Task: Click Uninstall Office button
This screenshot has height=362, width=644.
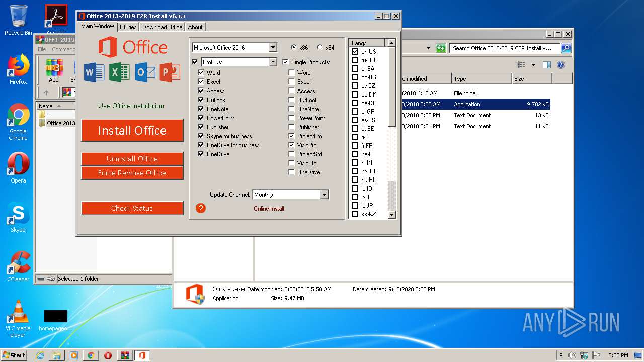Action: [x=132, y=159]
